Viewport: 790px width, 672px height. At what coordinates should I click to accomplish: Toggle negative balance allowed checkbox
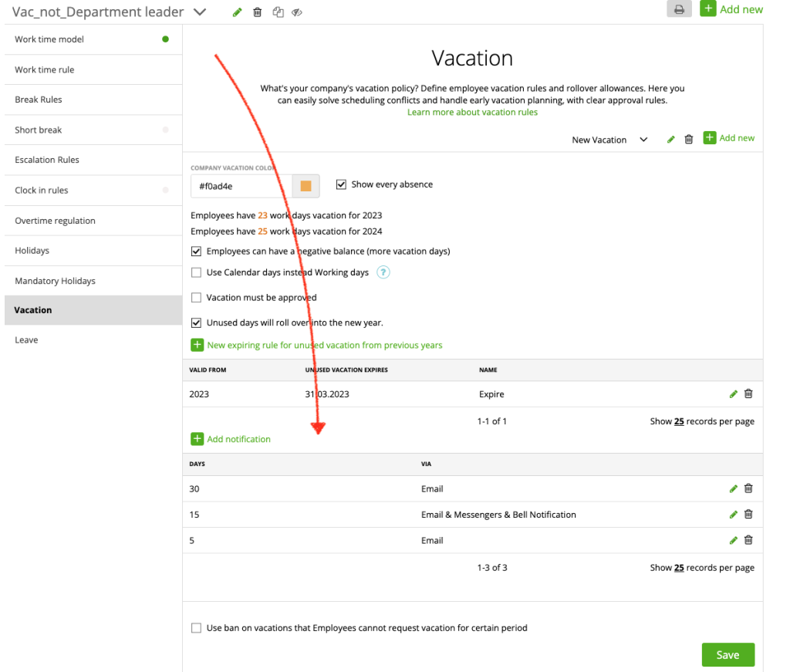[x=197, y=252]
